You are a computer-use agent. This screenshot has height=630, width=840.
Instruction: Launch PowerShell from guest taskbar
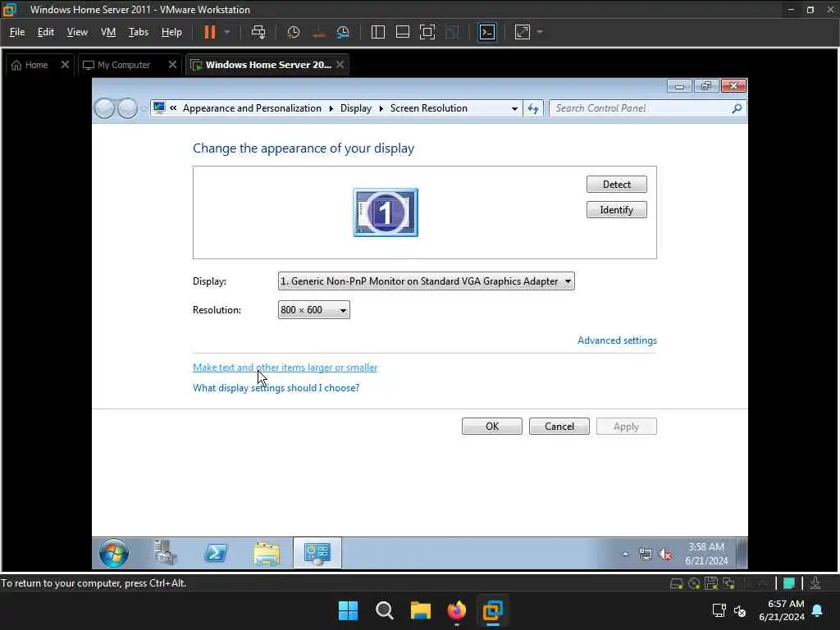(x=216, y=553)
